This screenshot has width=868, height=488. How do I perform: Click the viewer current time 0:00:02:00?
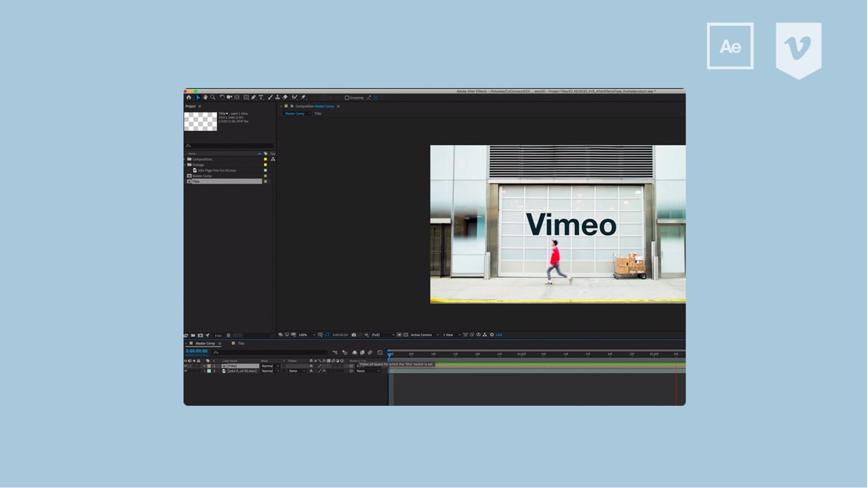coord(340,335)
